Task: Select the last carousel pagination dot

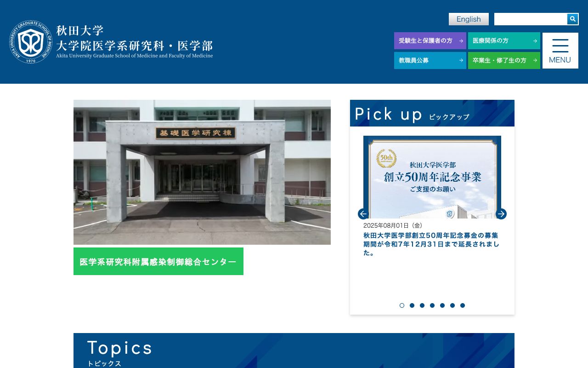Action: click(463, 305)
